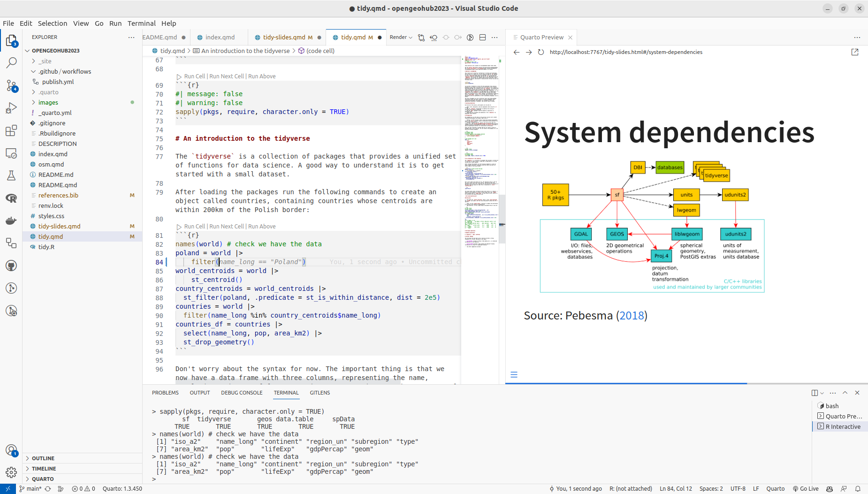Open the Render dropdown arrow
The image size is (868, 494).
click(x=411, y=38)
